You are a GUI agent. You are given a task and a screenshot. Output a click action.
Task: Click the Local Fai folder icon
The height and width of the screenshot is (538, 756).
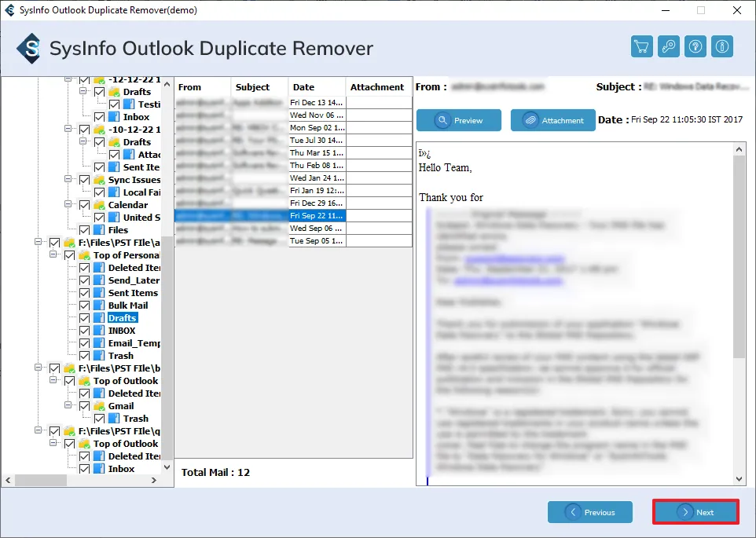pyautogui.click(x=114, y=192)
